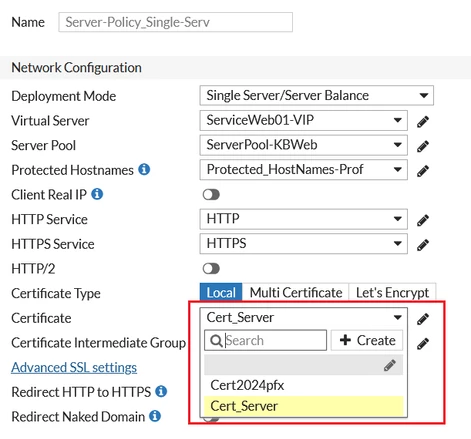471x439 pixels.
Task: Edit the Cert_Server certificate with pencil icon
Action: pyautogui.click(x=423, y=319)
